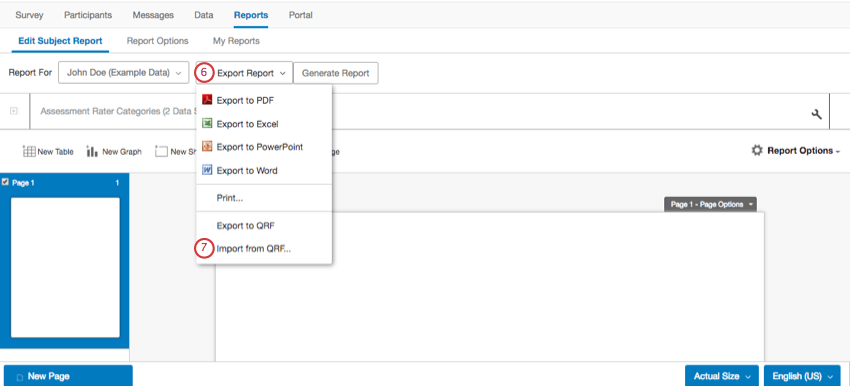Open the Page 1 - Page Options dropdown
The width and height of the screenshot is (850, 386).
(x=710, y=204)
